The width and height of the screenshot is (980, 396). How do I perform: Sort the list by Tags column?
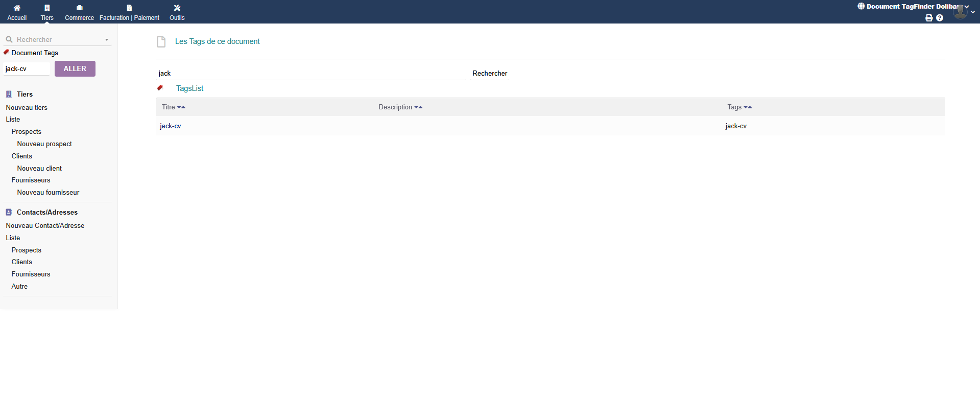coord(734,107)
